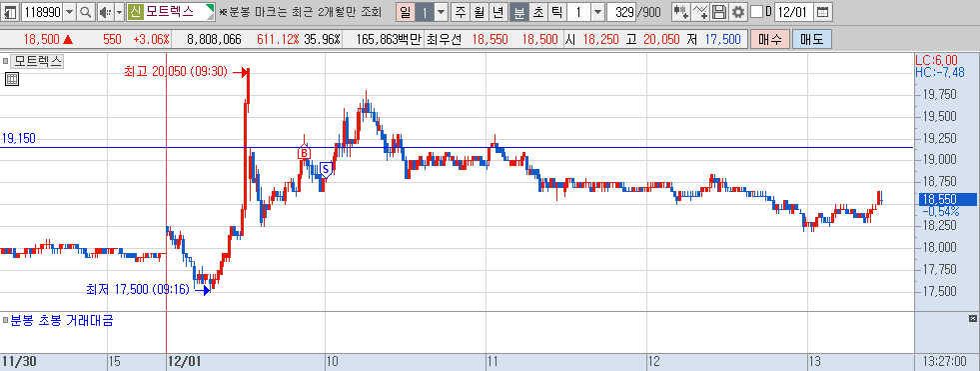The width and height of the screenshot is (980, 371).
Task: Click the speaker sound icon
Action: pyautogui.click(x=105, y=11)
